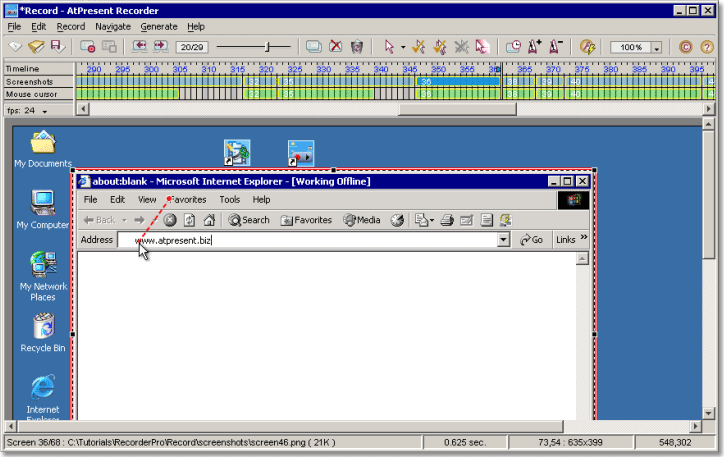The width and height of the screenshot is (724, 457).
Task: Click the copyright about icon
Action: (686, 47)
